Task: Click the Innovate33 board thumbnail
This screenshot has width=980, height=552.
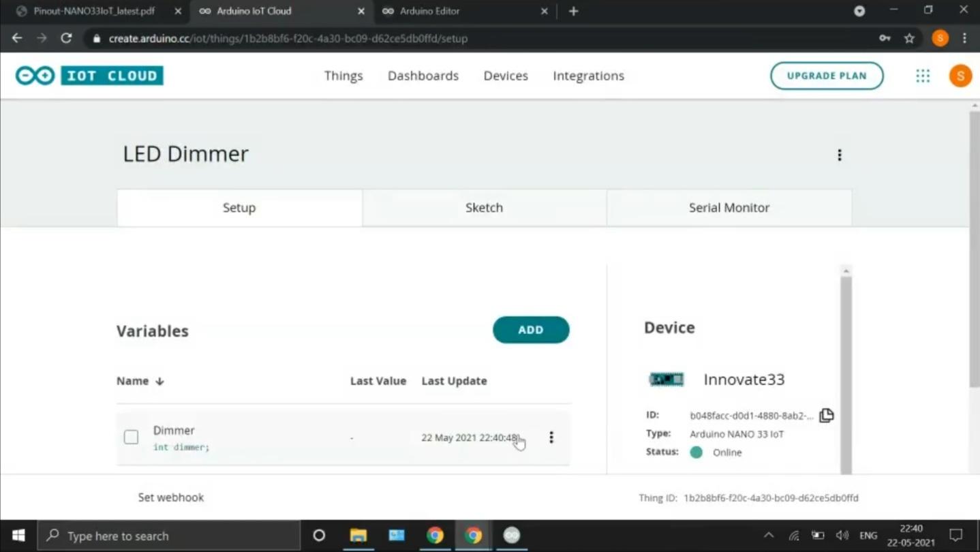Action: [667, 380]
